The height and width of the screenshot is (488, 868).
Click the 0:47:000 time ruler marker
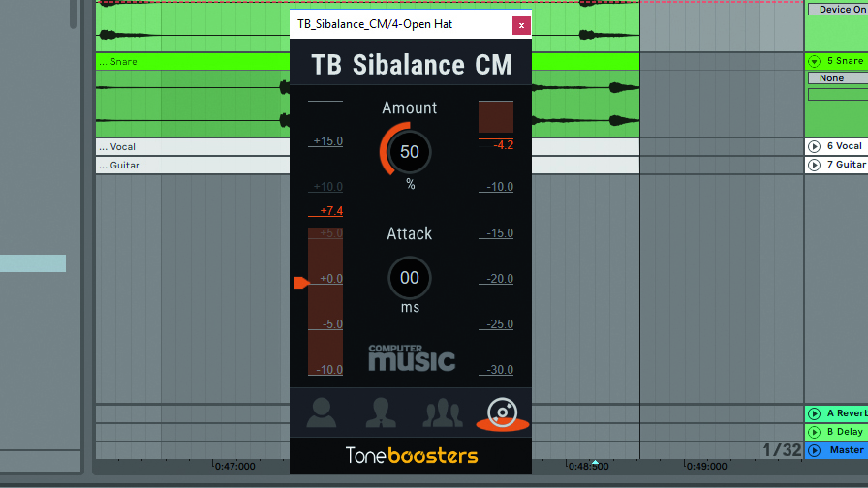coord(234,467)
